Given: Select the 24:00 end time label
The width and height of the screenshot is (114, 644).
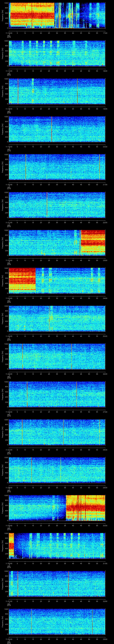Looking at the screenshot, I should click(x=105, y=298).
